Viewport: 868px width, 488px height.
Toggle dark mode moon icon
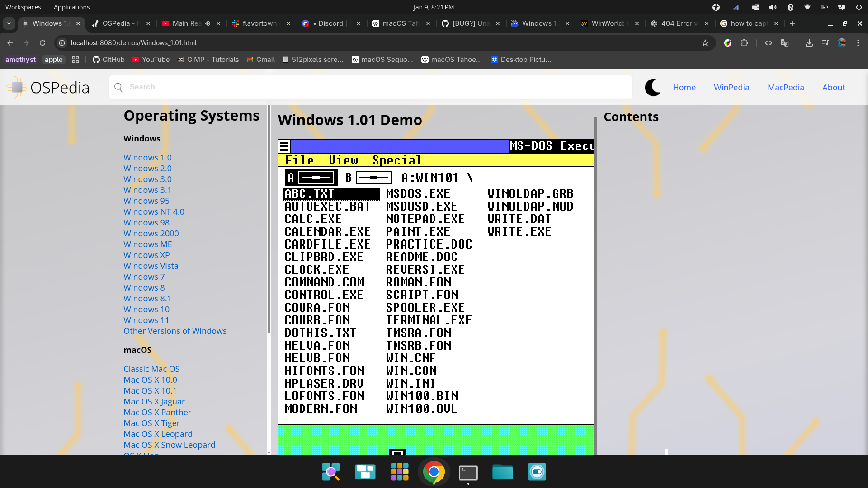click(652, 87)
